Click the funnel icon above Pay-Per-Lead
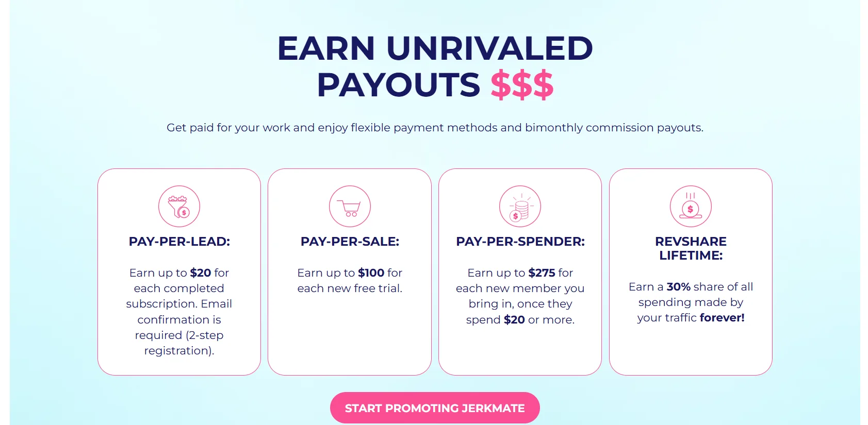This screenshot has width=868, height=425. (x=179, y=206)
